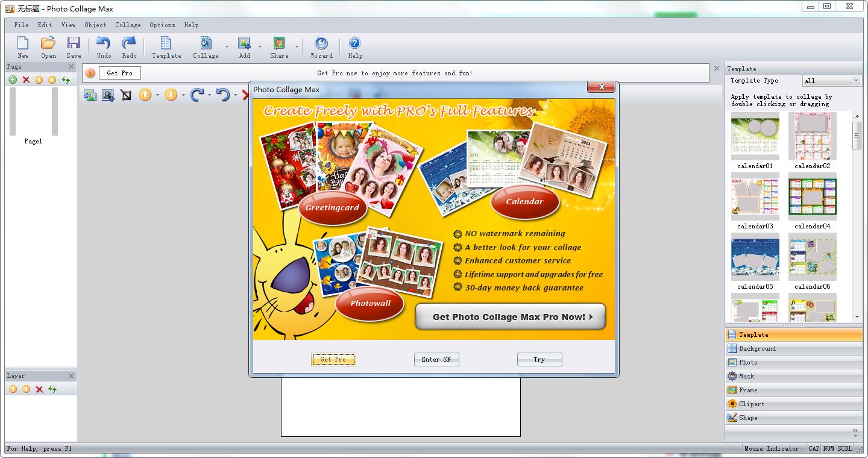868x458 pixels.
Task: Click Get Pro button in top banner
Action: [x=119, y=73]
